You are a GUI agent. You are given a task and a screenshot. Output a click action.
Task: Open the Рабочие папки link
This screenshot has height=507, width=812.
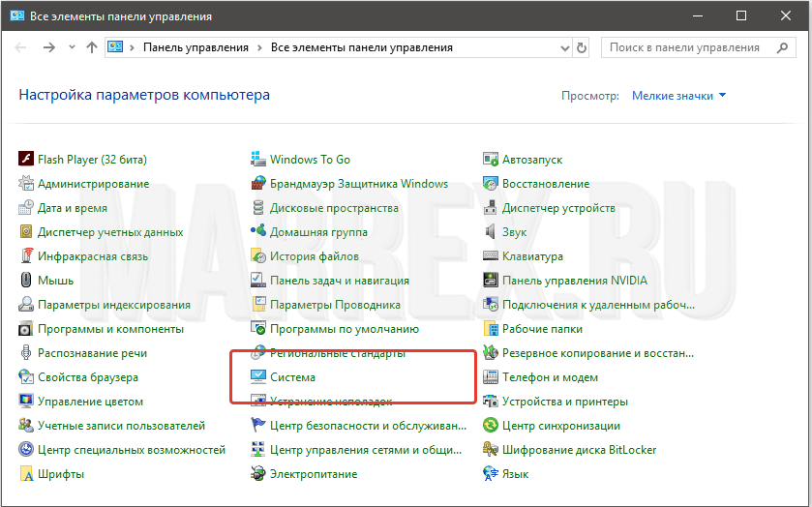tap(542, 329)
